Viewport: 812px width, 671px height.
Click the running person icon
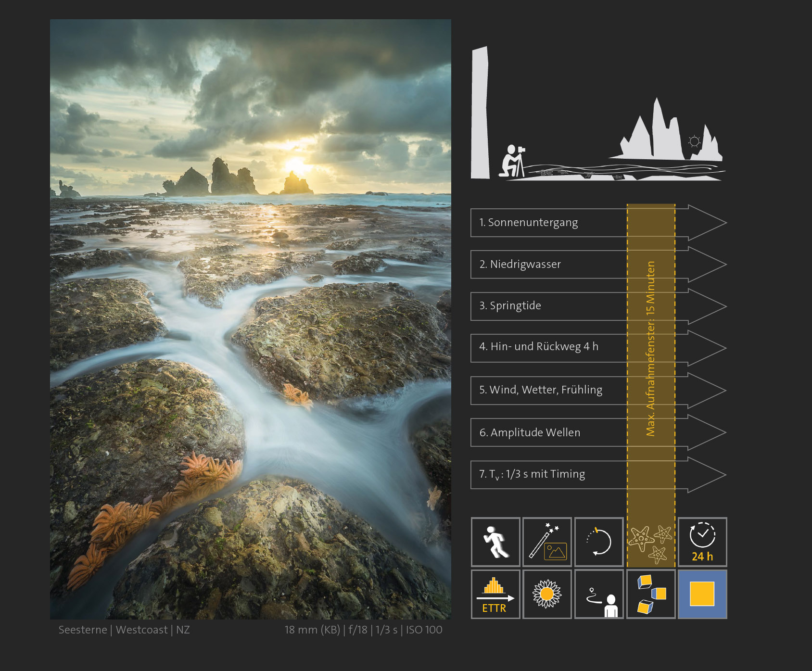[x=495, y=542]
